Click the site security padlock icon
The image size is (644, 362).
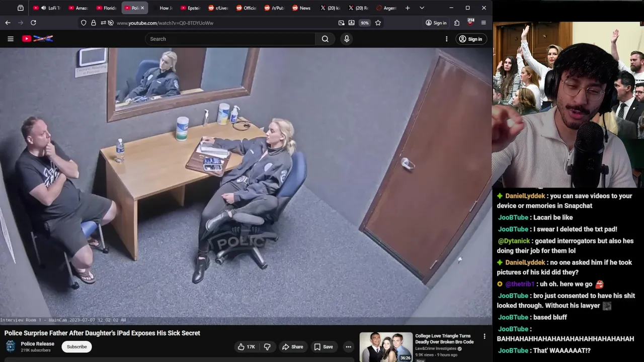93,23
